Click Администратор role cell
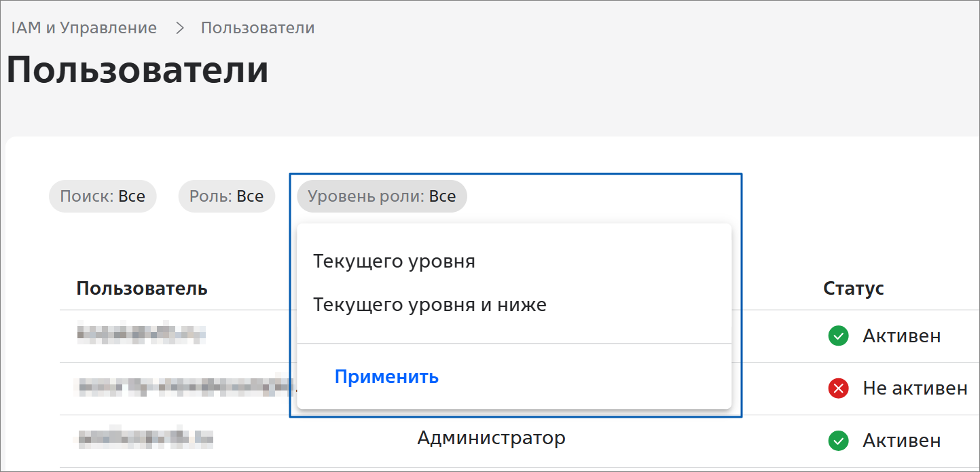The width and height of the screenshot is (980, 472). [491, 438]
